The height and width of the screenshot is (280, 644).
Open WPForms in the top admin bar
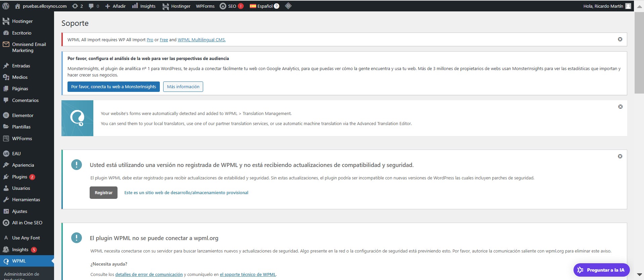coord(205,6)
